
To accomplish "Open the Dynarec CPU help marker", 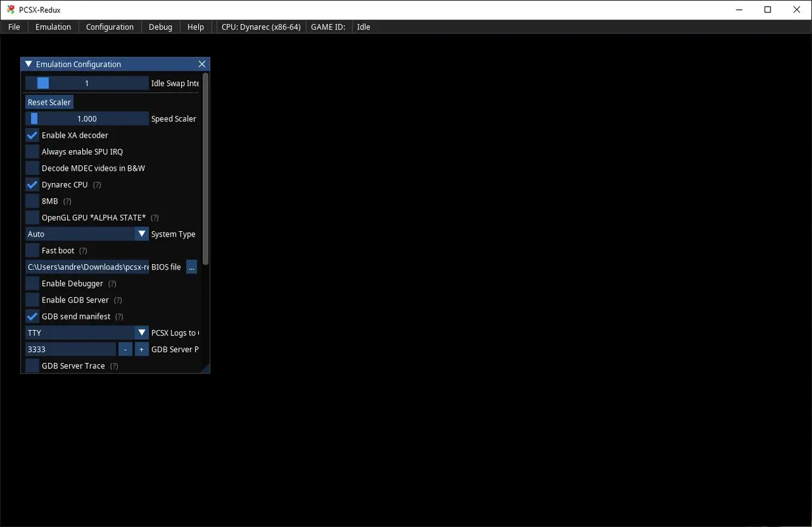I will (96, 184).
